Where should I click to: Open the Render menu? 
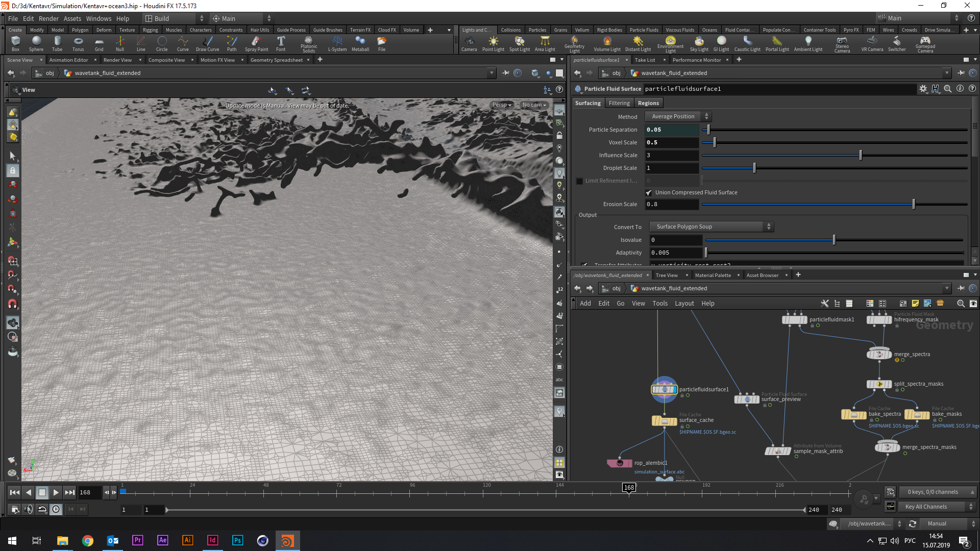(x=48, y=18)
